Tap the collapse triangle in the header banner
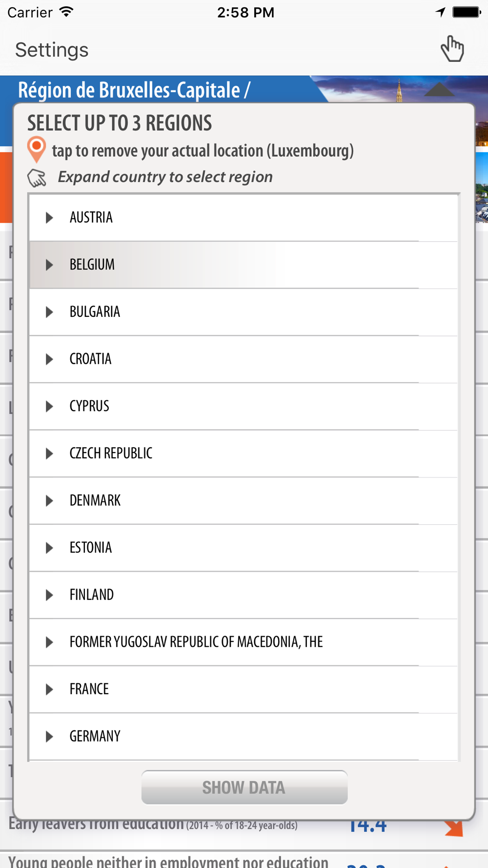488x868 pixels. (x=439, y=89)
